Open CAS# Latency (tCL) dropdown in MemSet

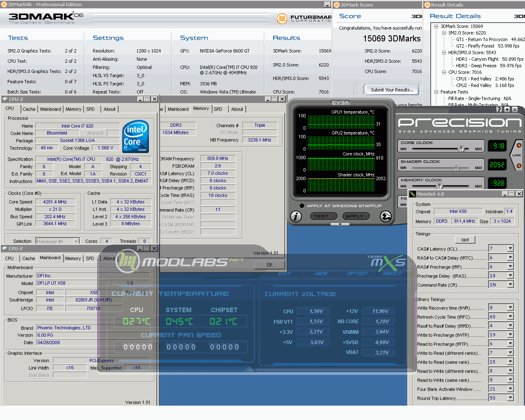511,249
